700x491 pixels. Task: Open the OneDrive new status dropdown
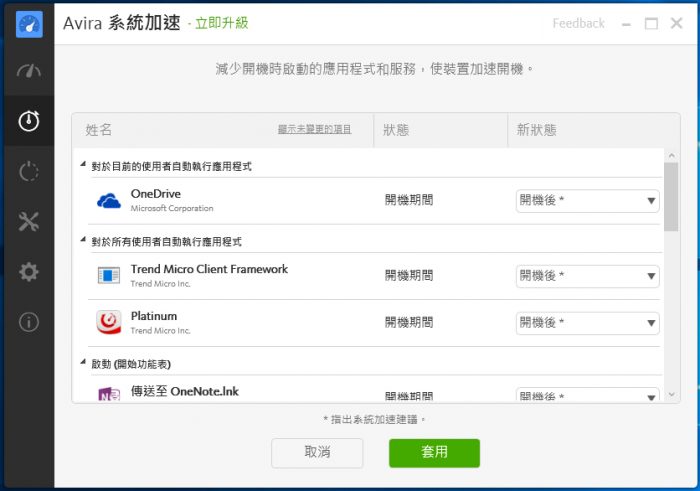(x=588, y=201)
